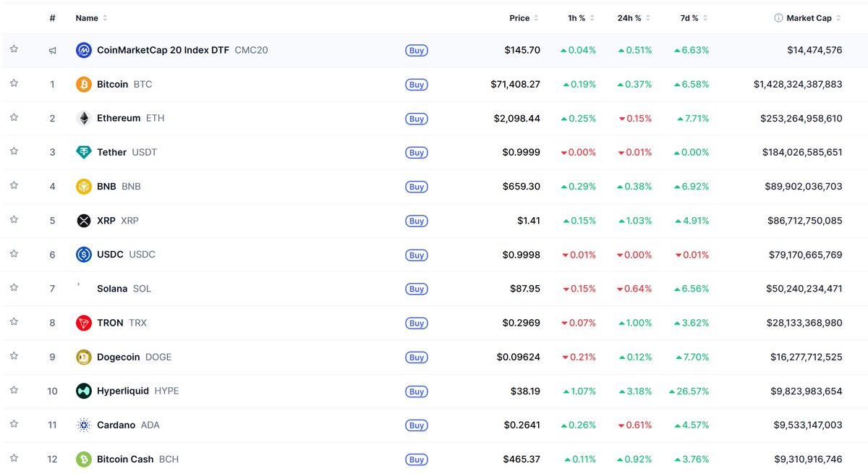Click the megaphone icon beside CMC20 row
Screen dimensions: 868x474
point(52,51)
